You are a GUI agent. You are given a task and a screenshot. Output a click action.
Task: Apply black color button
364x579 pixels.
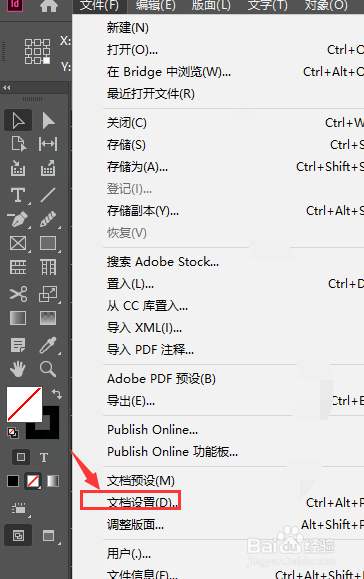click(x=13, y=481)
